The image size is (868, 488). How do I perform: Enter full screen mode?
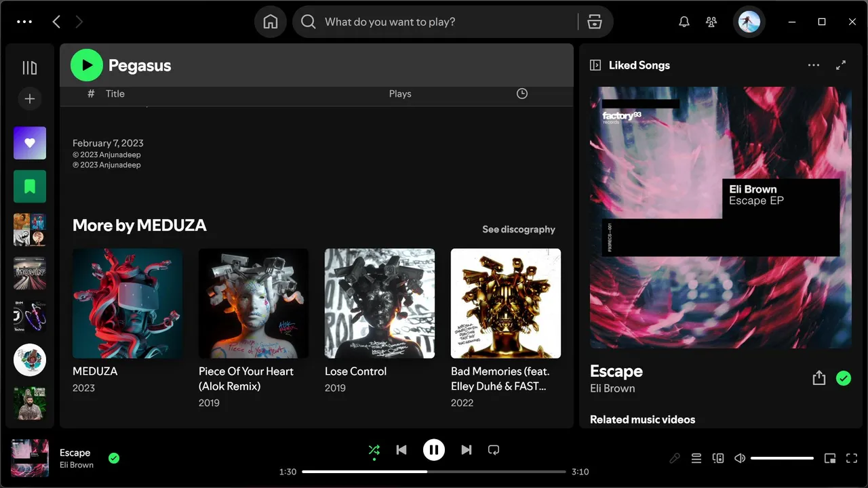[x=852, y=458]
